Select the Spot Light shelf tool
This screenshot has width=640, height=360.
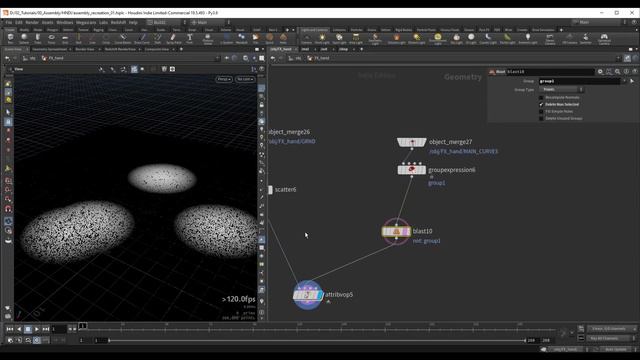coord(339,38)
